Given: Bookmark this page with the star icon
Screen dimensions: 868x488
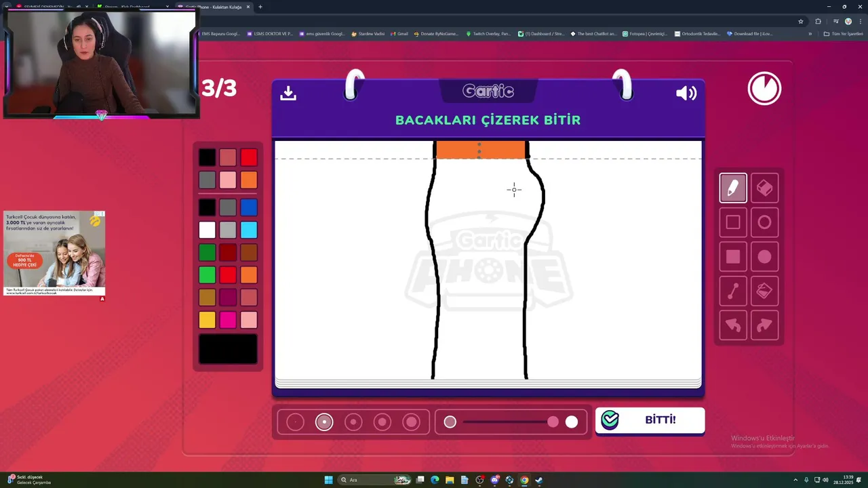Looking at the screenshot, I should (x=800, y=21).
